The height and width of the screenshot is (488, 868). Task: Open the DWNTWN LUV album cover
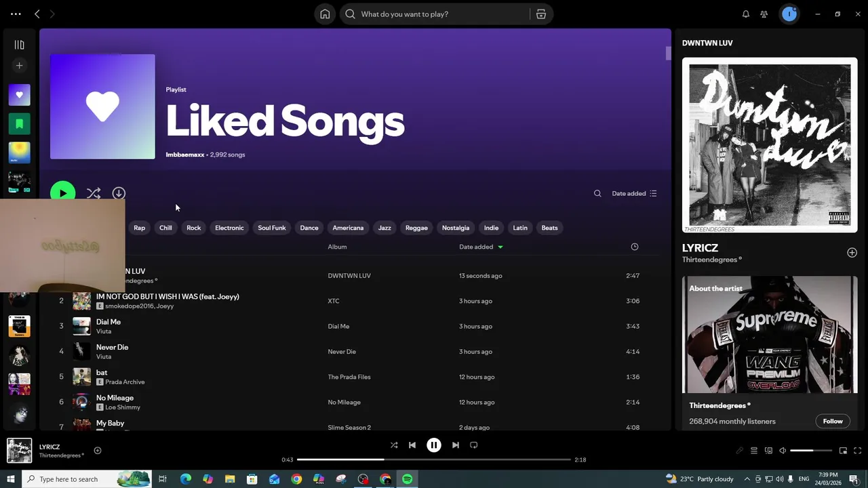point(770,145)
